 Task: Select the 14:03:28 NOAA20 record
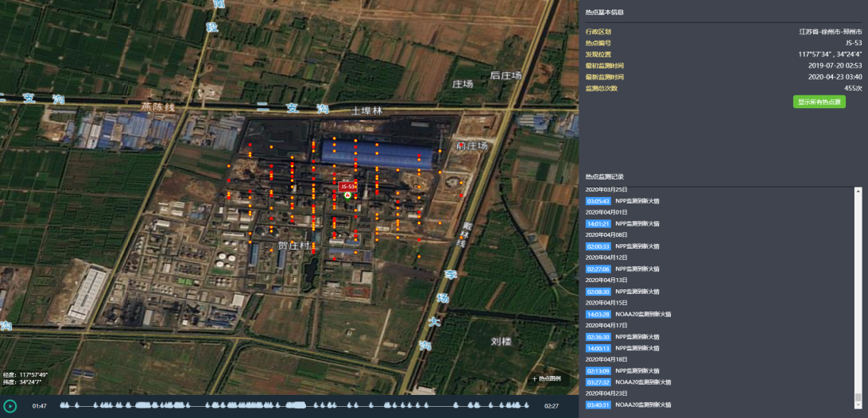pyautogui.click(x=598, y=315)
